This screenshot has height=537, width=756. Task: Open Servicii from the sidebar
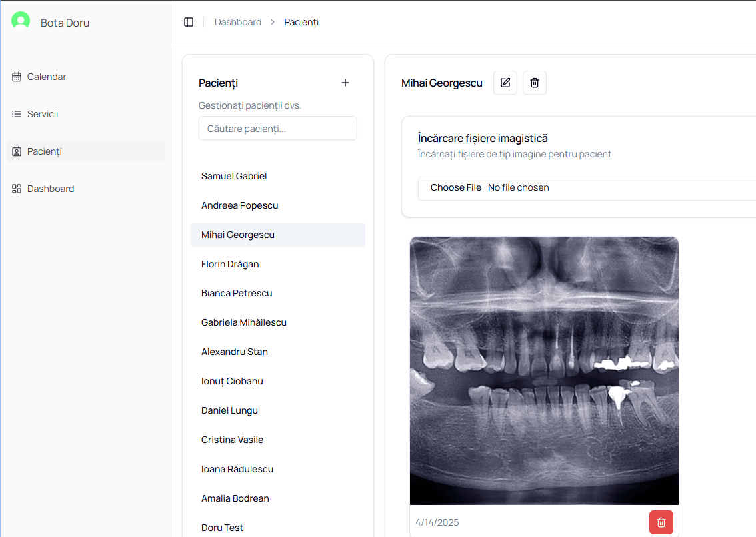[x=86, y=114]
